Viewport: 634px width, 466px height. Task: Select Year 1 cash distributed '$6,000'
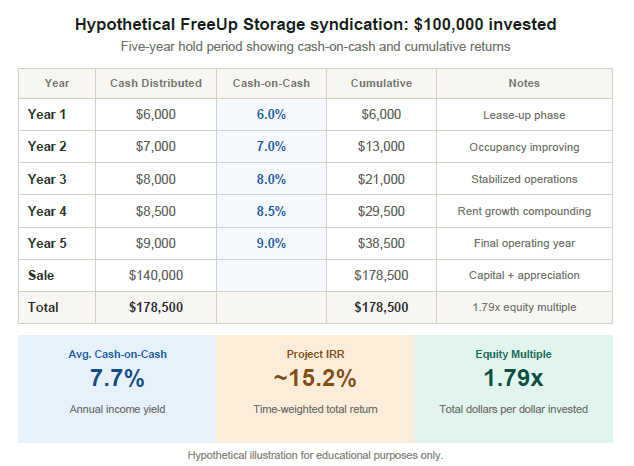click(x=156, y=114)
